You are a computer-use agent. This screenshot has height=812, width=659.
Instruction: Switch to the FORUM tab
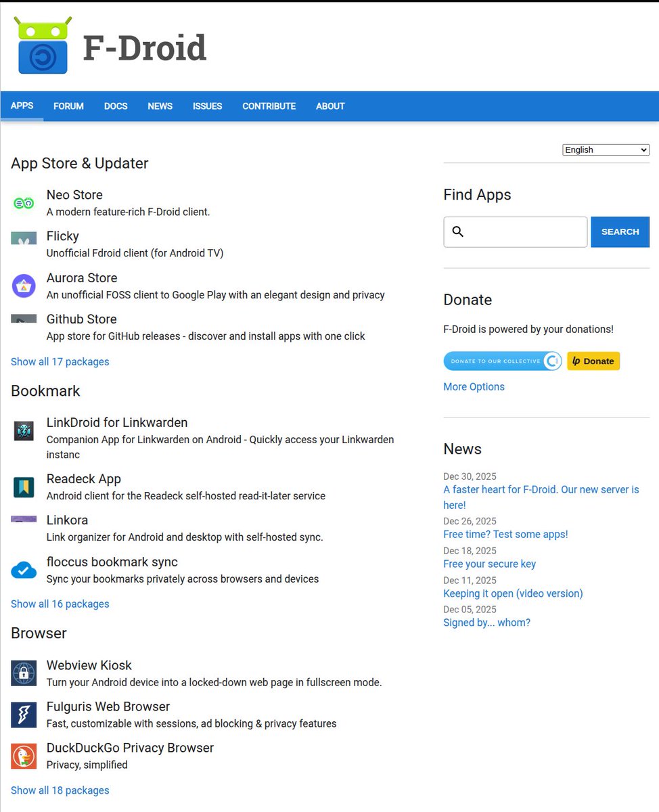click(x=68, y=106)
